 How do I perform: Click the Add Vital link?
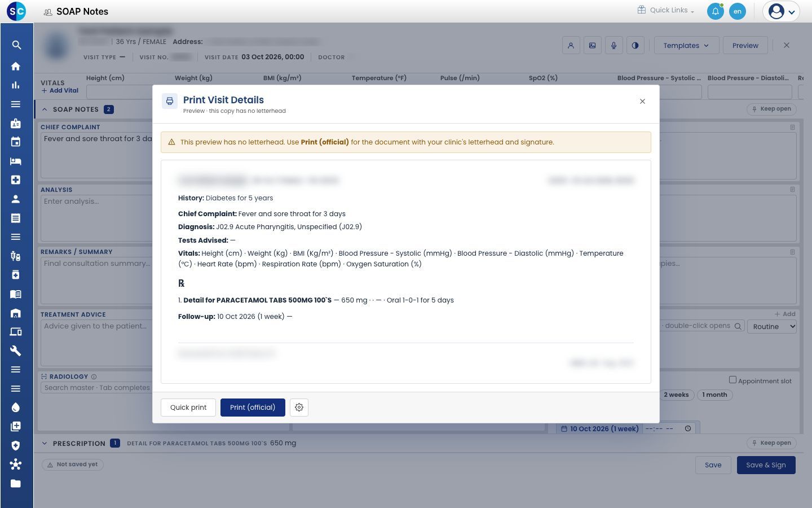[60, 90]
